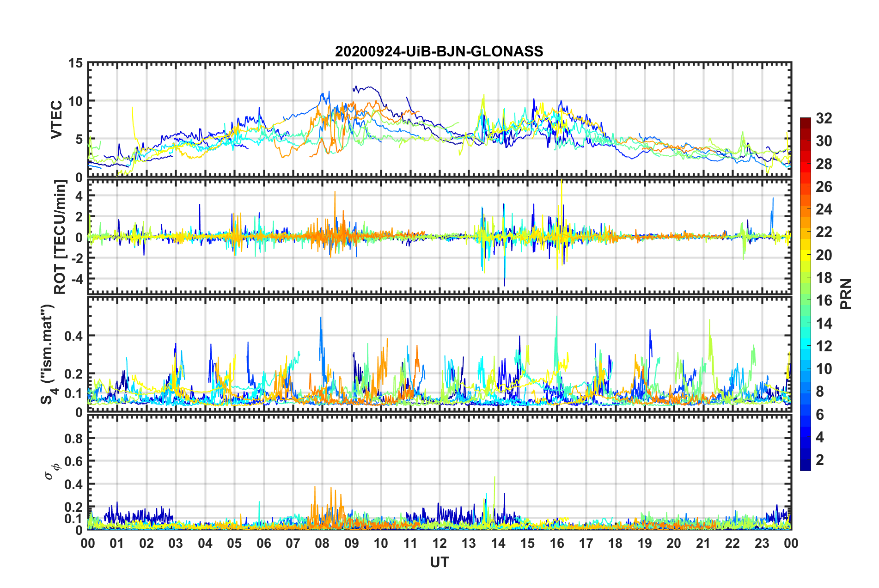
Task: Select UT axis tick 05
Action: (x=234, y=543)
